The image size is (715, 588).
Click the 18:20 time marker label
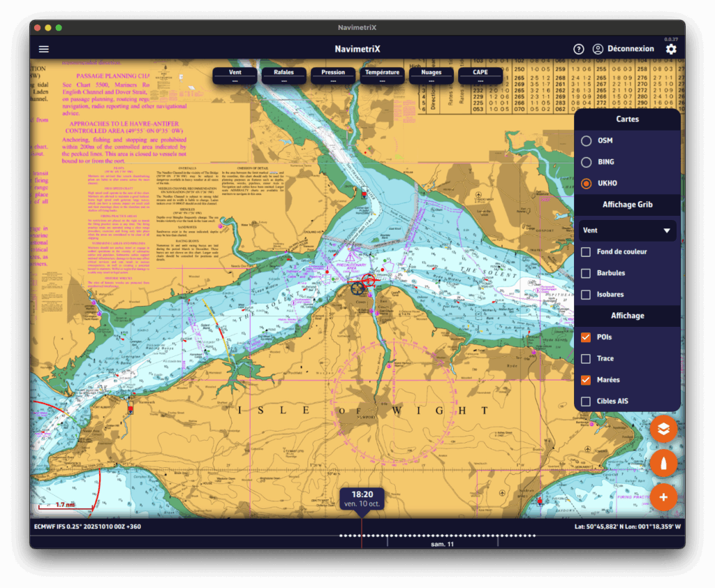pyautogui.click(x=362, y=497)
